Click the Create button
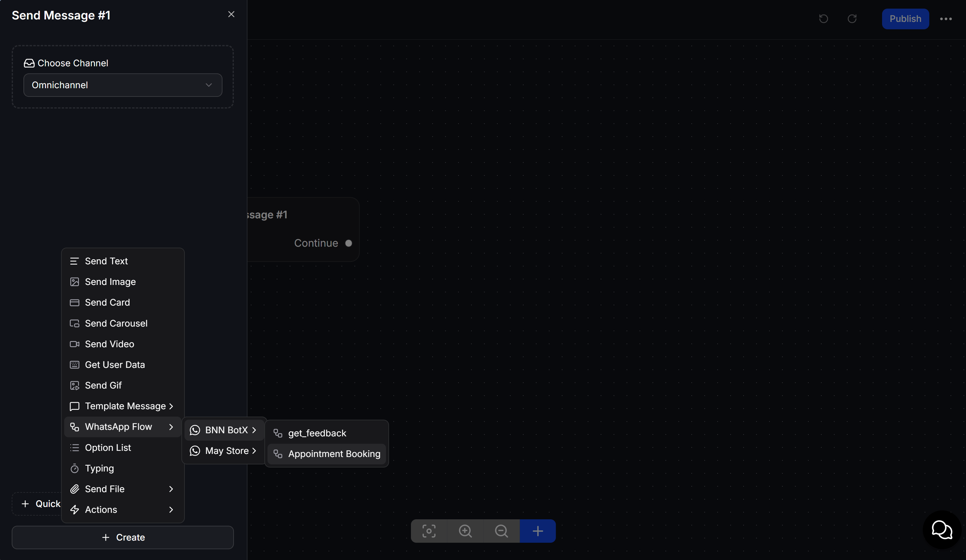This screenshot has height=560, width=966. tap(123, 537)
